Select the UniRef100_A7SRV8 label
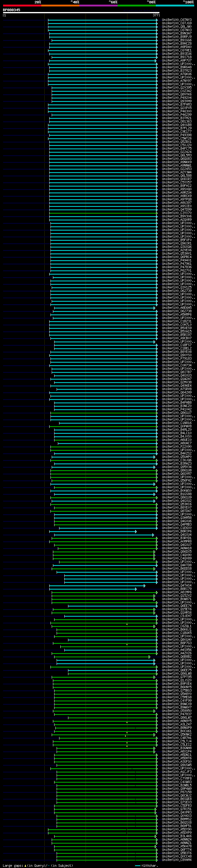 click(177, 389)
